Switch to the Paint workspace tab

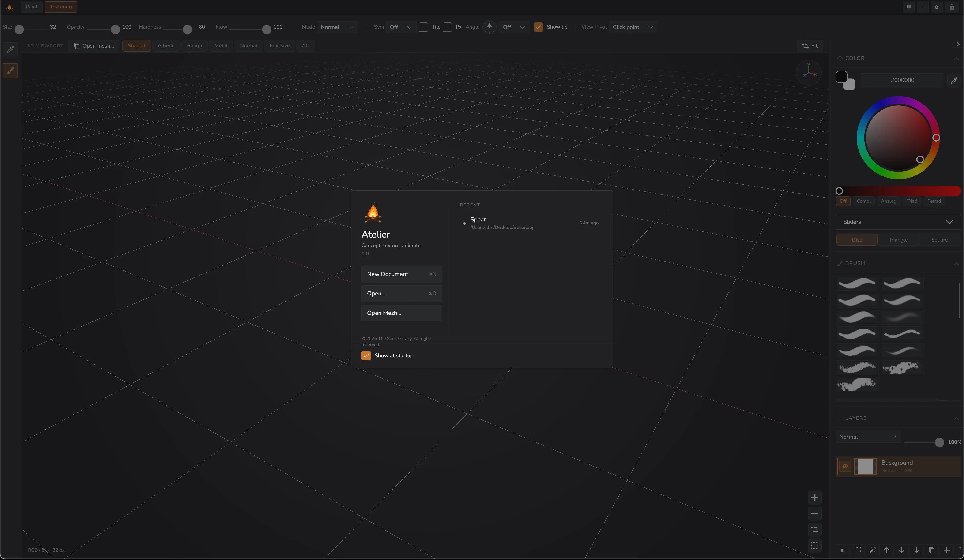(x=32, y=7)
